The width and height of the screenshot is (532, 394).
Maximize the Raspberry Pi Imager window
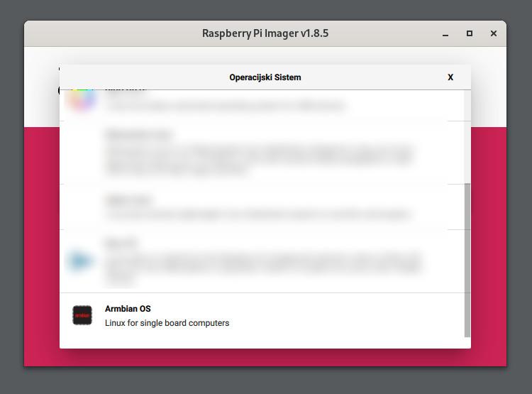[470, 33]
